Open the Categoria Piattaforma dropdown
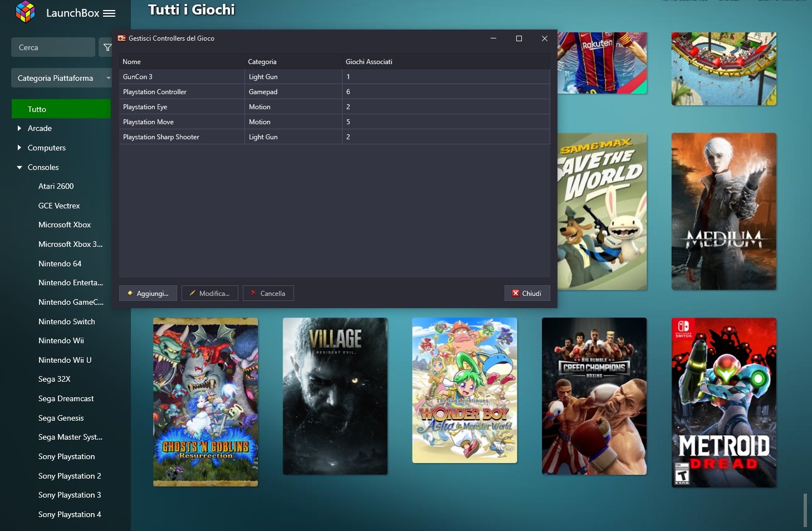 coord(61,78)
